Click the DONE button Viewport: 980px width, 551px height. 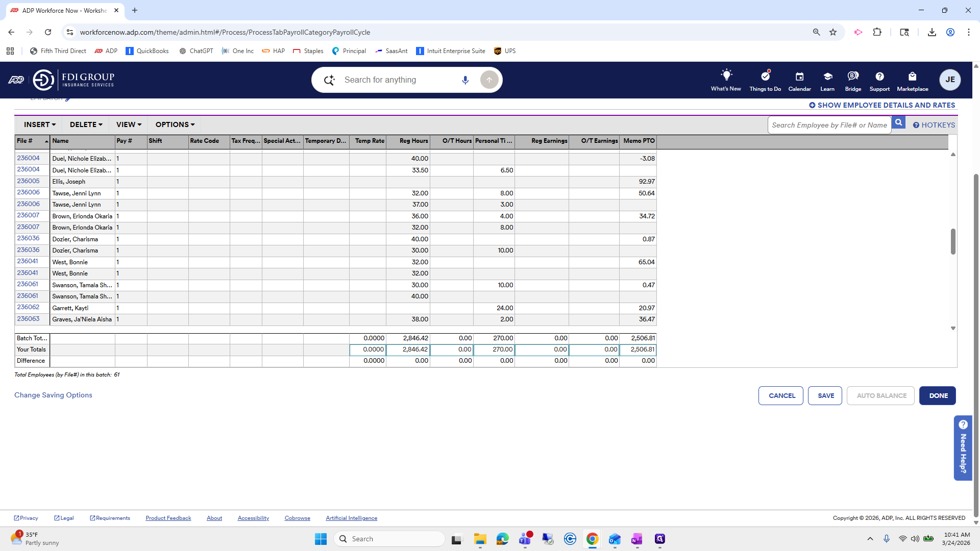(x=938, y=396)
